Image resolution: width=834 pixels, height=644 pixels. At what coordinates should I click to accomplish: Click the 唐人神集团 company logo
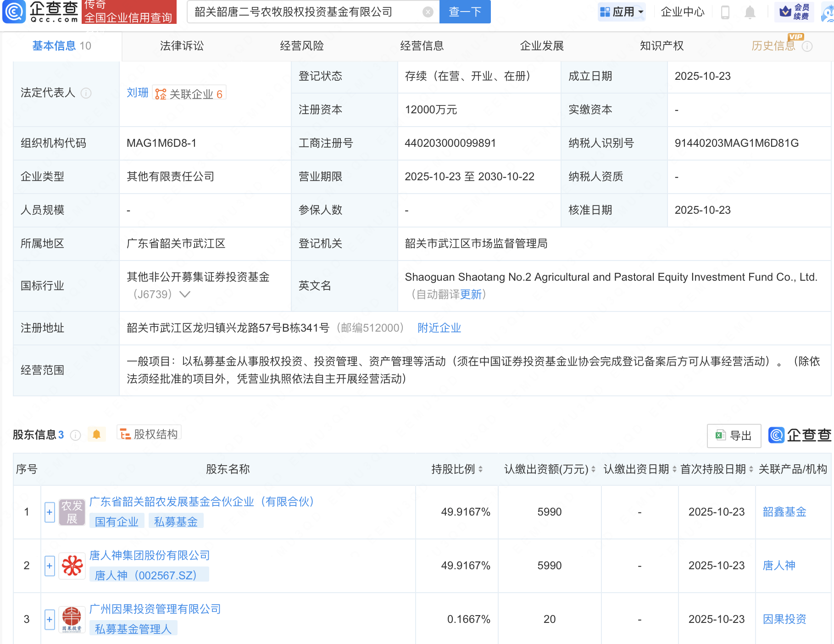(x=72, y=566)
